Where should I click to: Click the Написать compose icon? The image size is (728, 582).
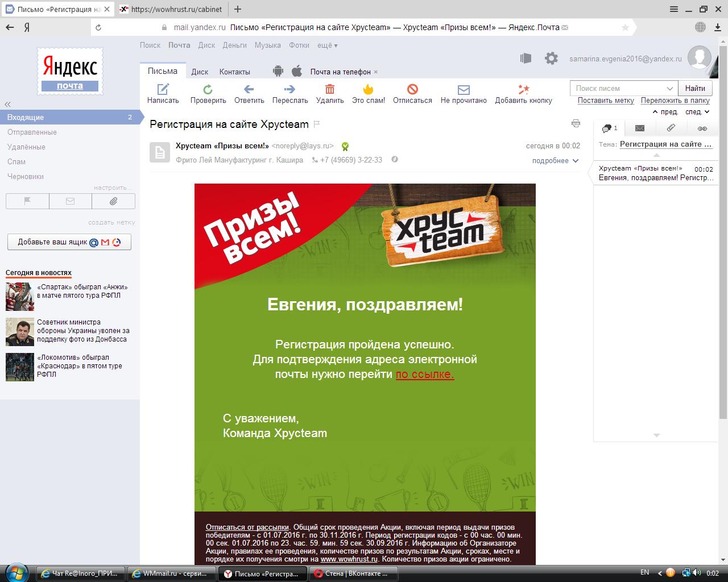[163, 89]
